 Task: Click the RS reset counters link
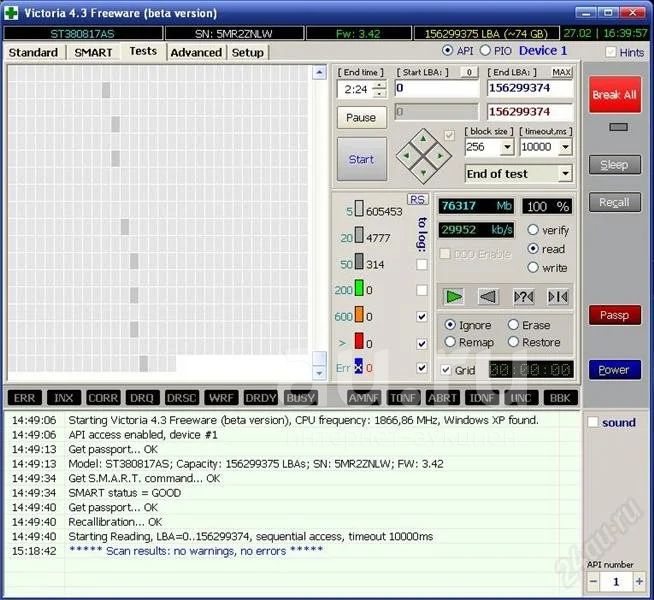tap(418, 199)
